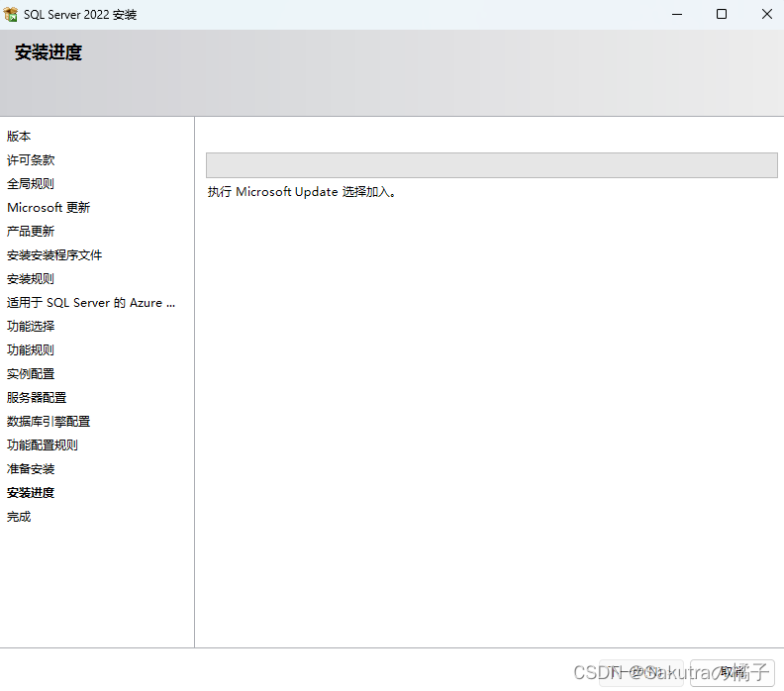Viewport: 784px width, 691px height.
Task: Select the bold 安装进度 sidebar step
Action: (31, 492)
